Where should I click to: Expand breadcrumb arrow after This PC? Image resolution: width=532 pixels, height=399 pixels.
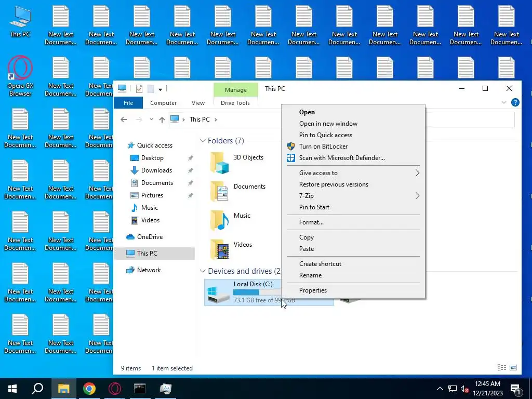pos(216,119)
